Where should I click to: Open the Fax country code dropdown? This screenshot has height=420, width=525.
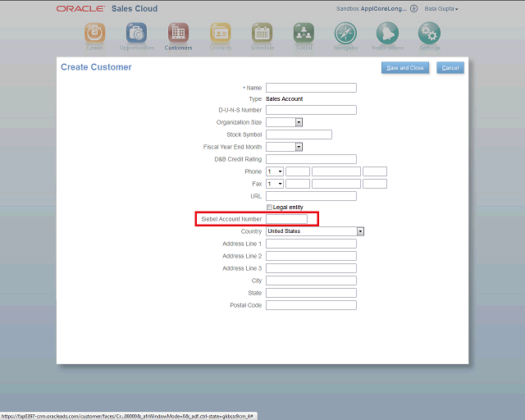click(x=275, y=184)
